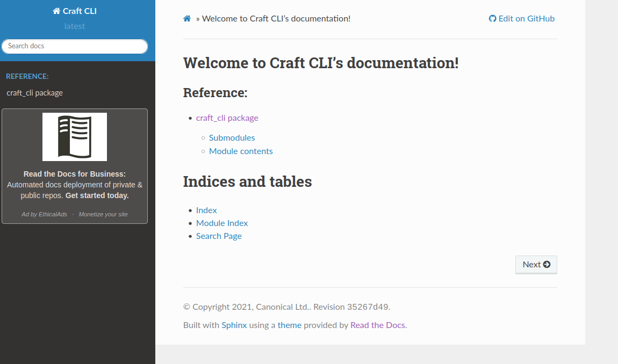Open craft_cli package in sidebar
Image resolution: width=618 pixels, height=364 pixels.
35,93
